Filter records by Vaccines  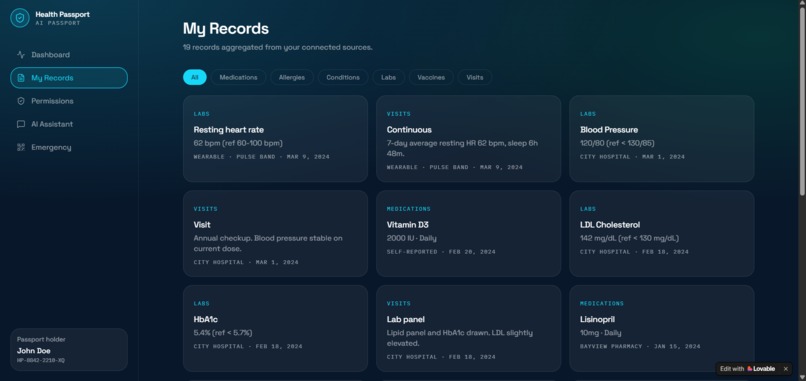coord(431,77)
